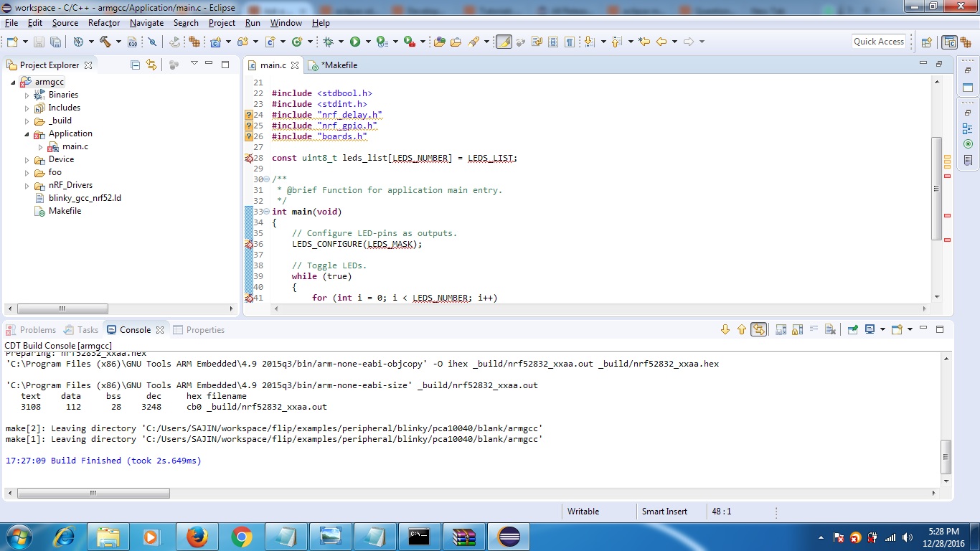This screenshot has height=551, width=980.
Task: Click the hammer Build icon
Action: (x=105, y=42)
